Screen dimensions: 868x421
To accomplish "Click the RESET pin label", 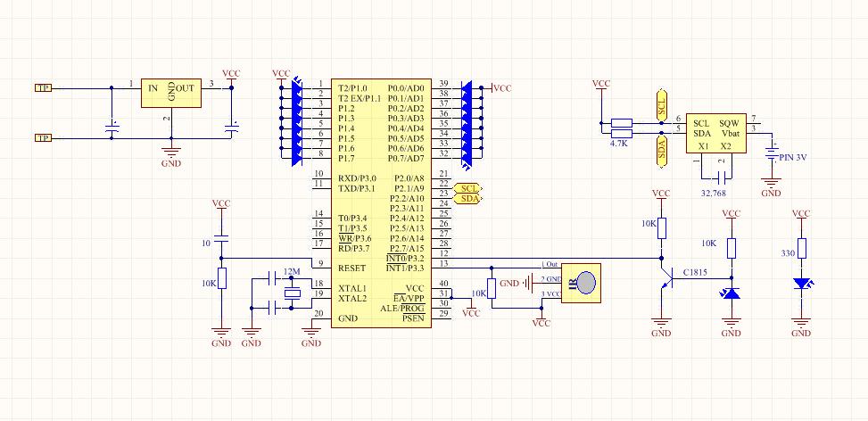I will pos(352,268).
